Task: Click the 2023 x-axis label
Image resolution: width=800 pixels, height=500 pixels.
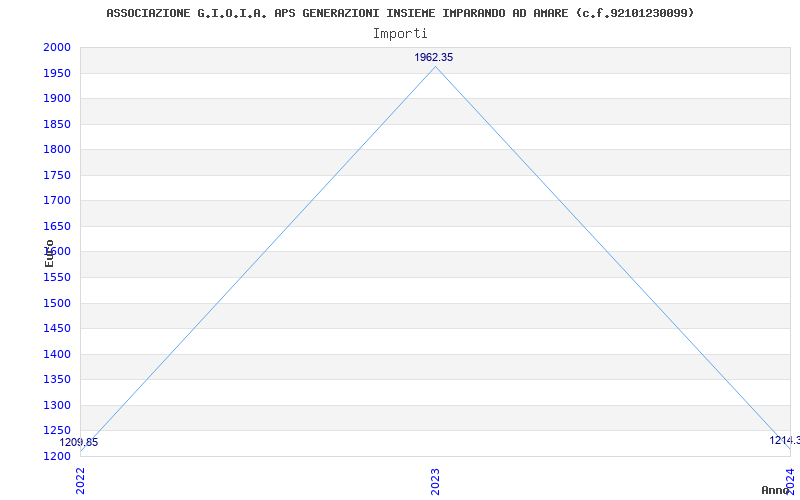Action: tap(435, 482)
